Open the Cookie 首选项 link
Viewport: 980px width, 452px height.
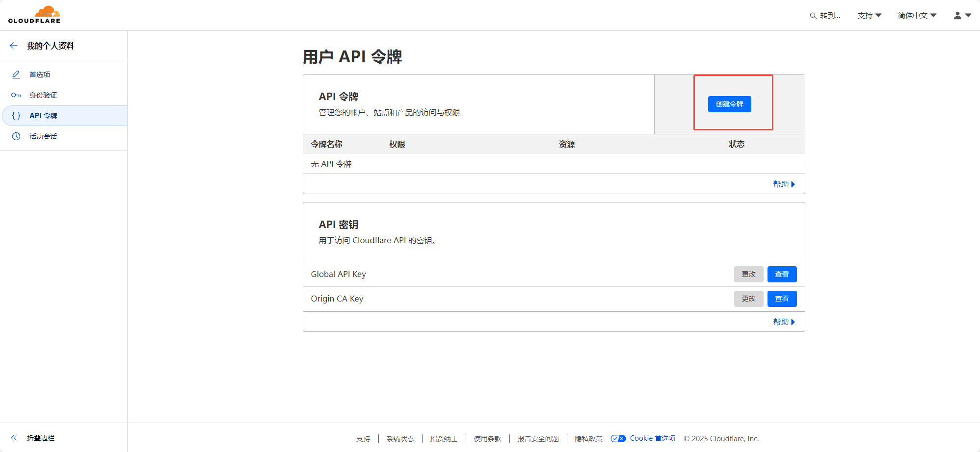click(x=652, y=438)
